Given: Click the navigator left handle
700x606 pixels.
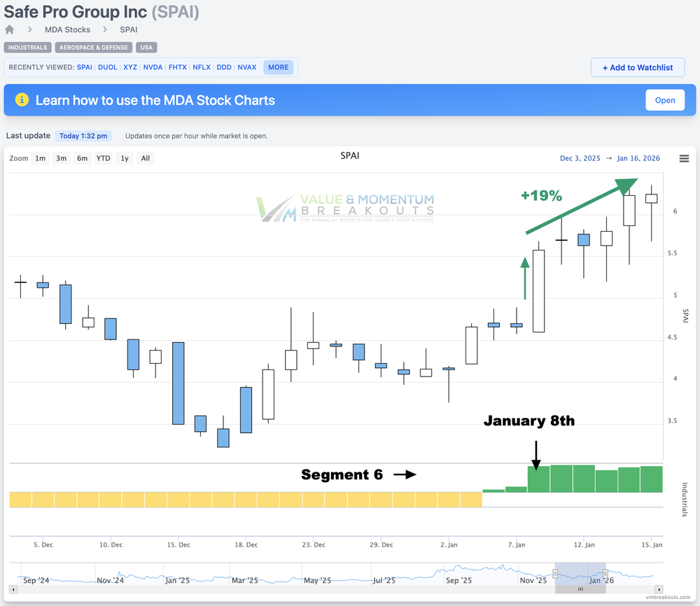Looking at the screenshot, I should click(555, 574).
